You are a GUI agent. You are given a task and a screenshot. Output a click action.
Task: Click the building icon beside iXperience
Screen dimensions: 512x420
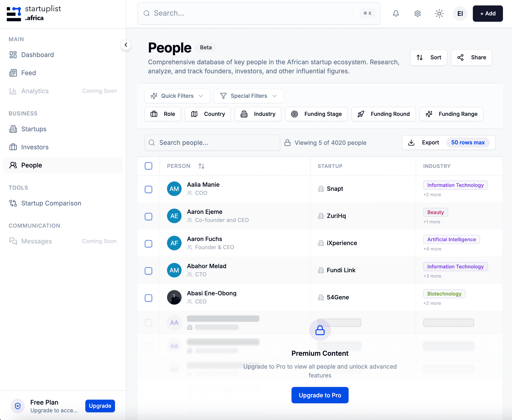coord(321,243)
